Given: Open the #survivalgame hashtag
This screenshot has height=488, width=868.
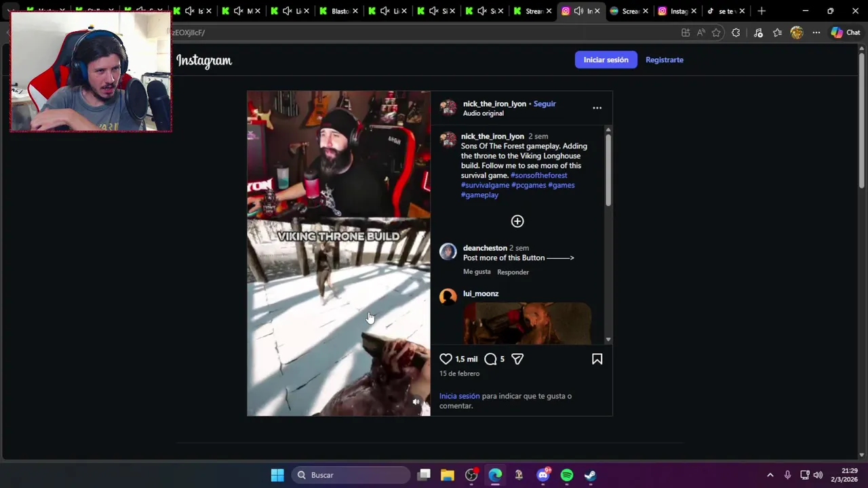Looking at the screenshot, I should 485,185.
